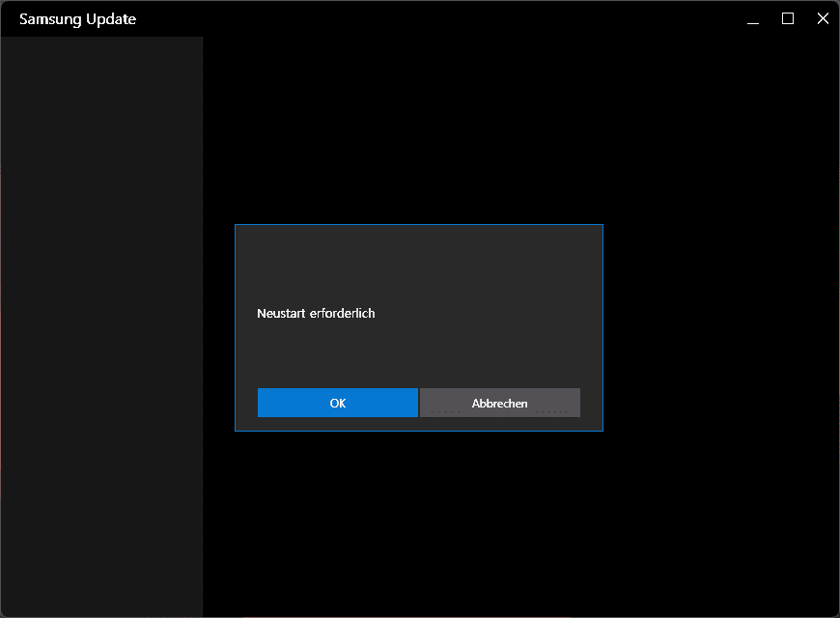Select the "Neustart erforderlich" message text
The image size is (840, 618).
click(316, 313)
